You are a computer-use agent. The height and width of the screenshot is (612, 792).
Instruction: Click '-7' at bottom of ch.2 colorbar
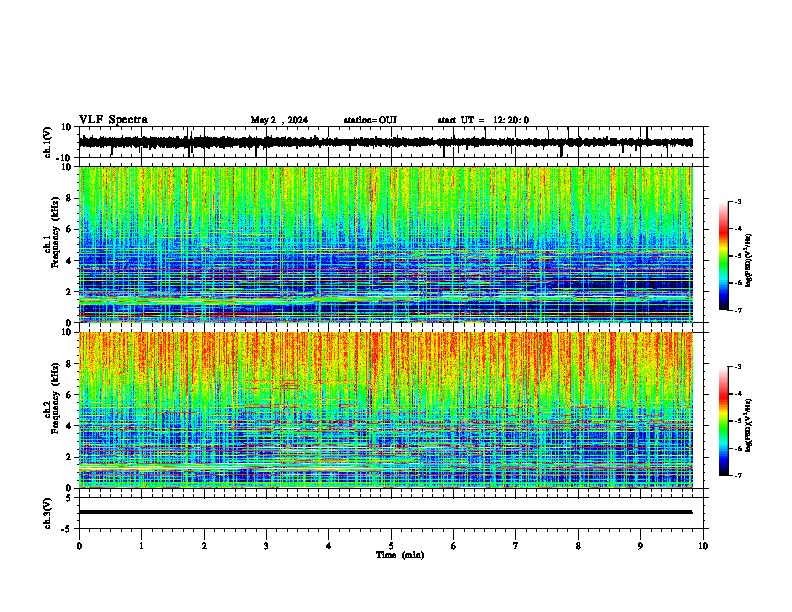click(x=737, y=476)
